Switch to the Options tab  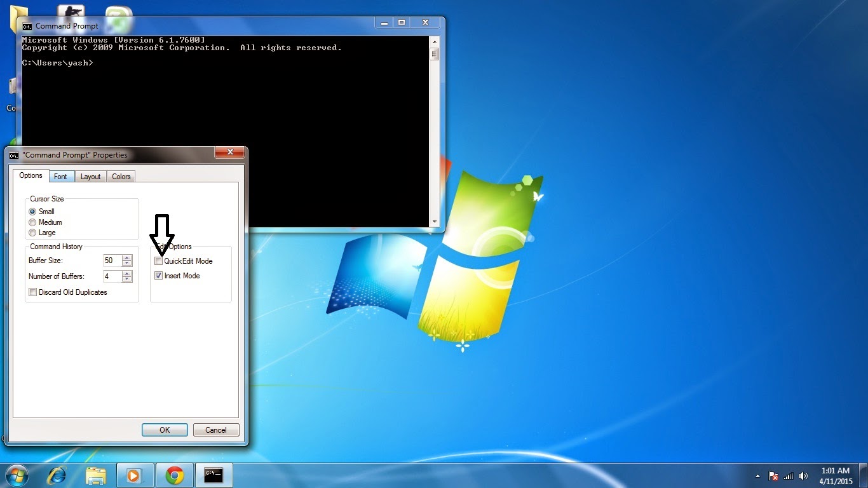click(31, 176)
